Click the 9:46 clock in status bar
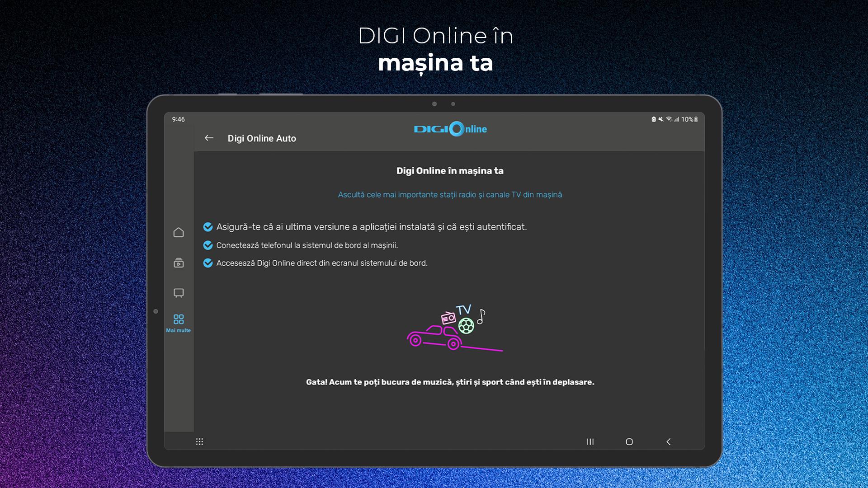Image resolution: width=868 pixels, height=488 pixels. (x=178, y=119)
